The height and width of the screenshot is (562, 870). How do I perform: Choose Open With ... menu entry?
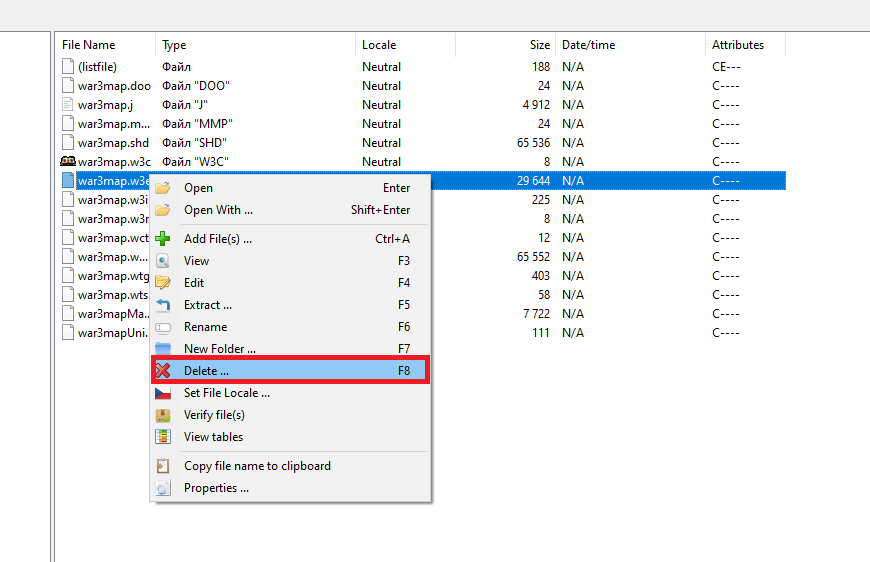click(290, 210)
